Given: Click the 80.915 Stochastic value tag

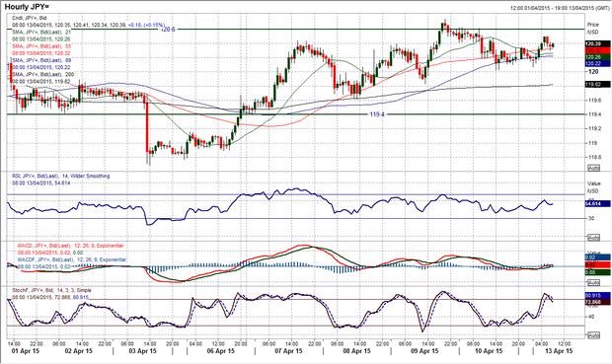Looking at the screenshot, I should pyautogui.click(x=597, y=295).
